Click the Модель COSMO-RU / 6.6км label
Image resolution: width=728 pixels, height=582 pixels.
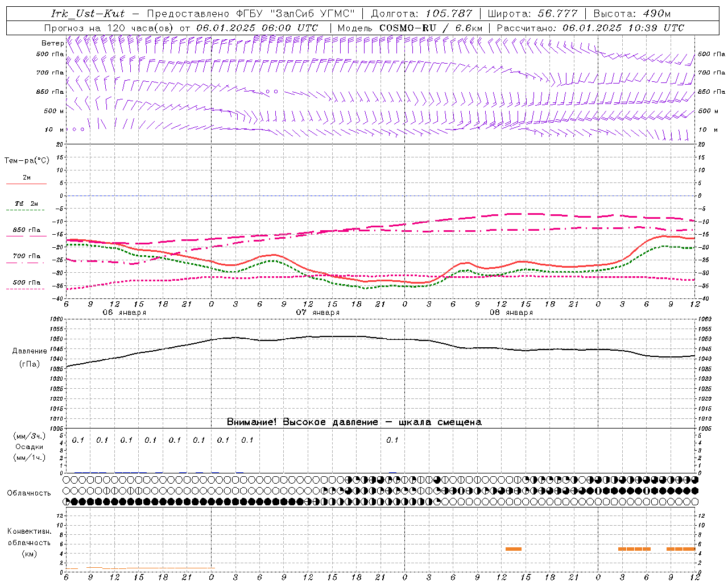pos(409,28)
